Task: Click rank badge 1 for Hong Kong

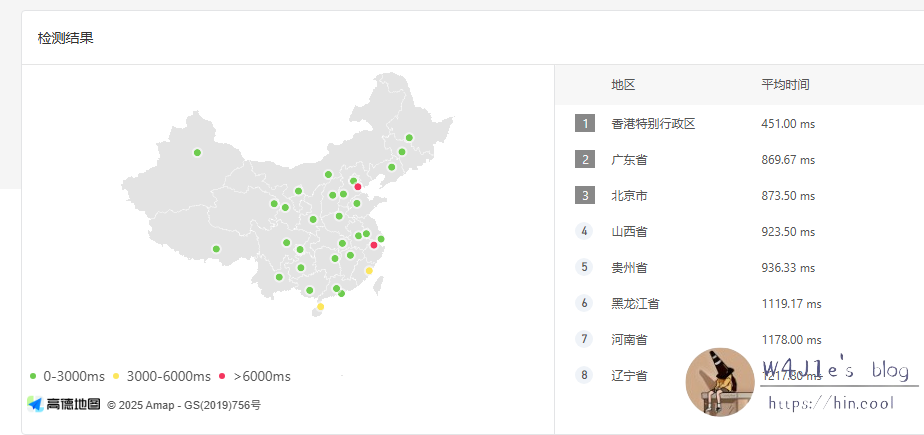Action: (x=585, y=124)
